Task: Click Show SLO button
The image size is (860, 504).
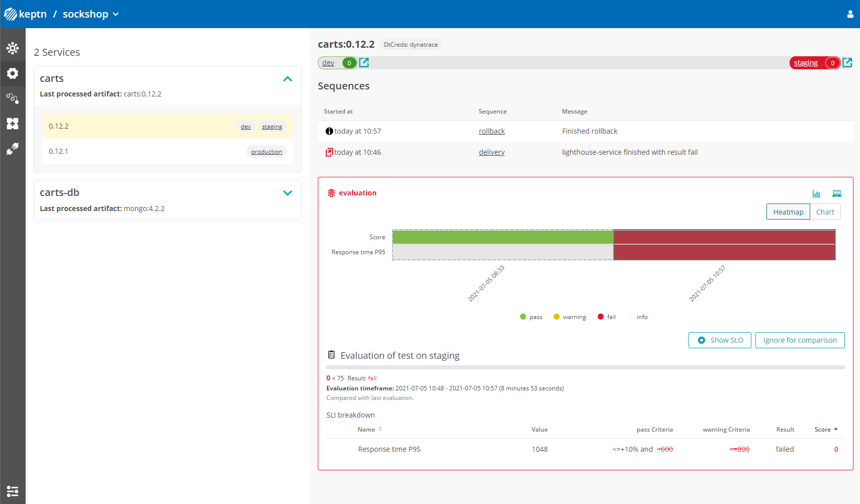Action: point(720,340)
